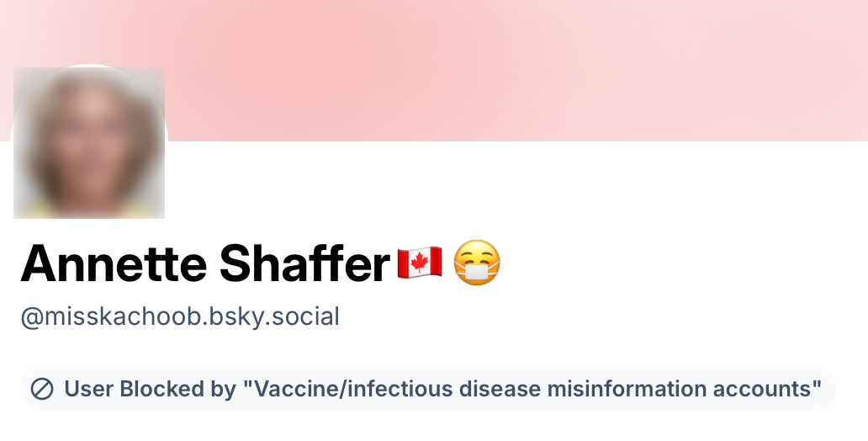Click the circle-slash blocked icon
Viewport: 868px width, 441px height.
tap(42, 389)
